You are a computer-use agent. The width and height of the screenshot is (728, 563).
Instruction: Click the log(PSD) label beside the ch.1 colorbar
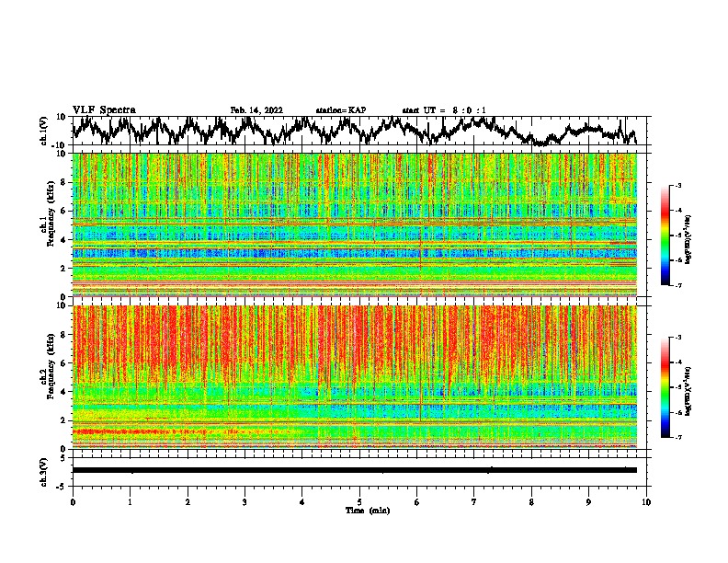click(x=688, y=239)
